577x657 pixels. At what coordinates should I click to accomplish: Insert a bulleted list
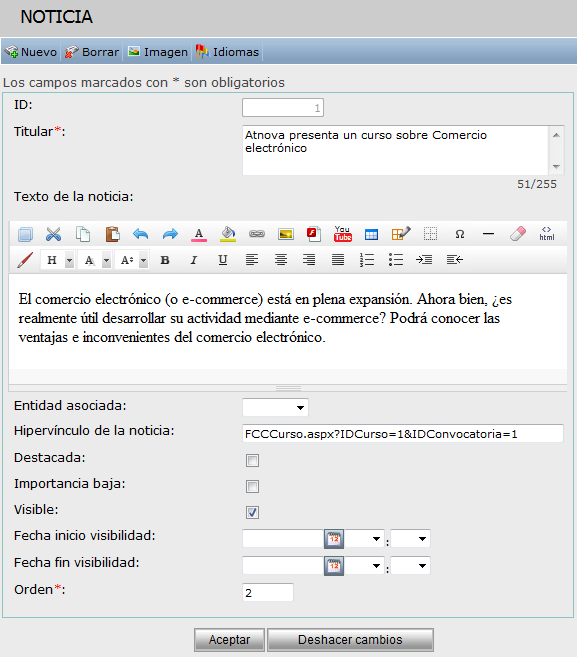396,260
